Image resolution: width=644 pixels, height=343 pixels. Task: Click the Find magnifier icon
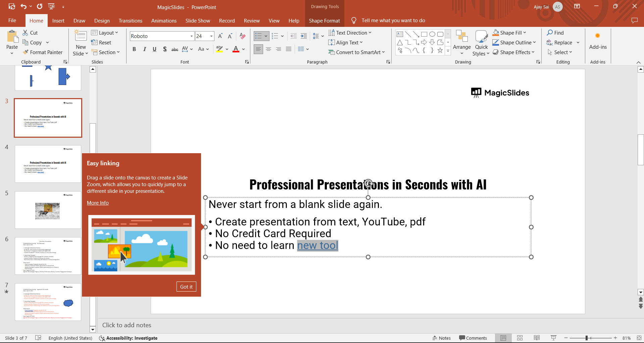point(550,33)
